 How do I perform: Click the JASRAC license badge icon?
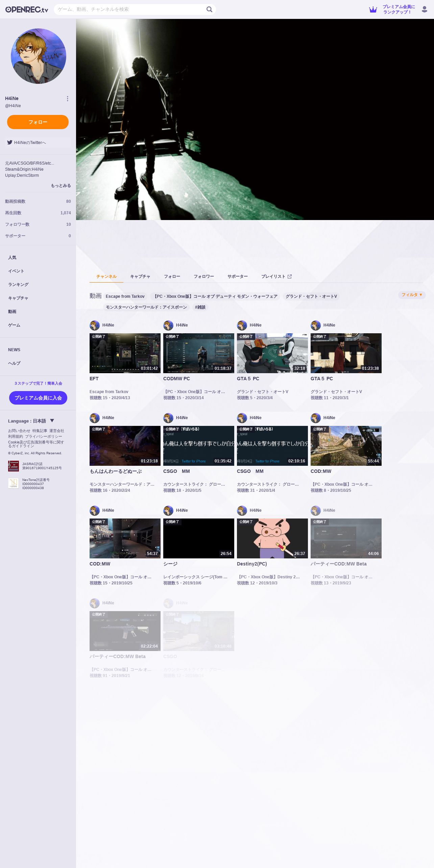[x=14, y=466]
